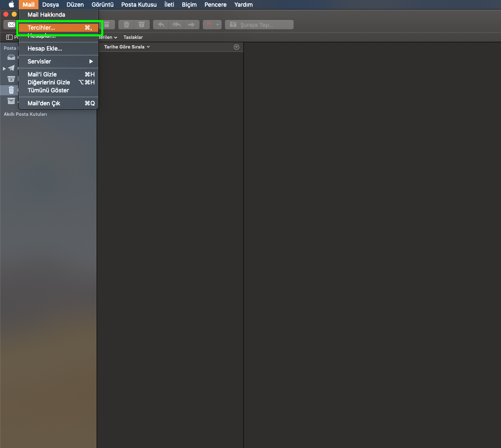Open the Inbox icon in the sidebar

11,57
